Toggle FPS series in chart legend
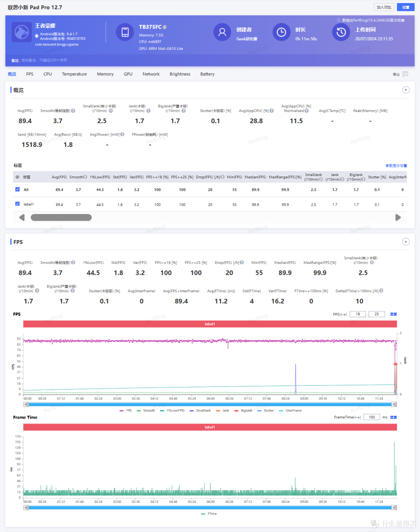 pos(126,410)
